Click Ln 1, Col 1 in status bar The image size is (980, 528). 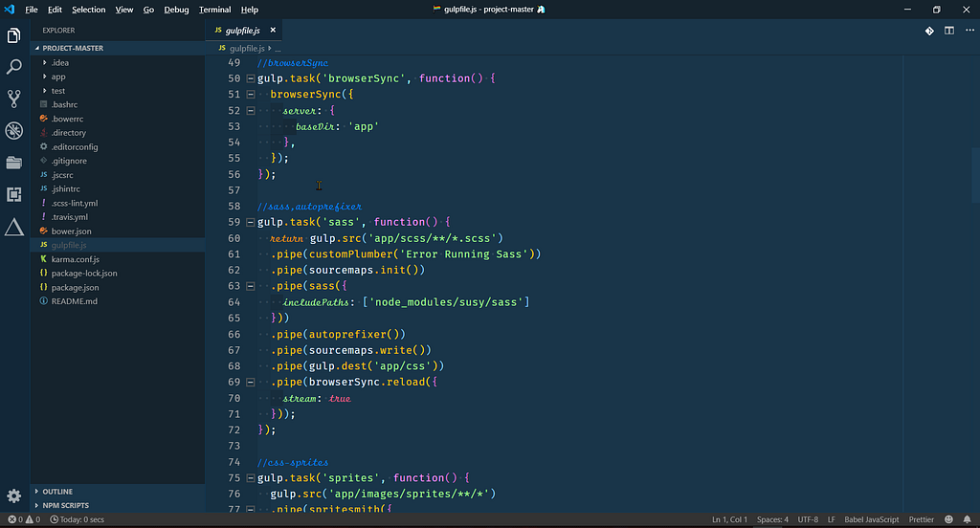(729, 519)
